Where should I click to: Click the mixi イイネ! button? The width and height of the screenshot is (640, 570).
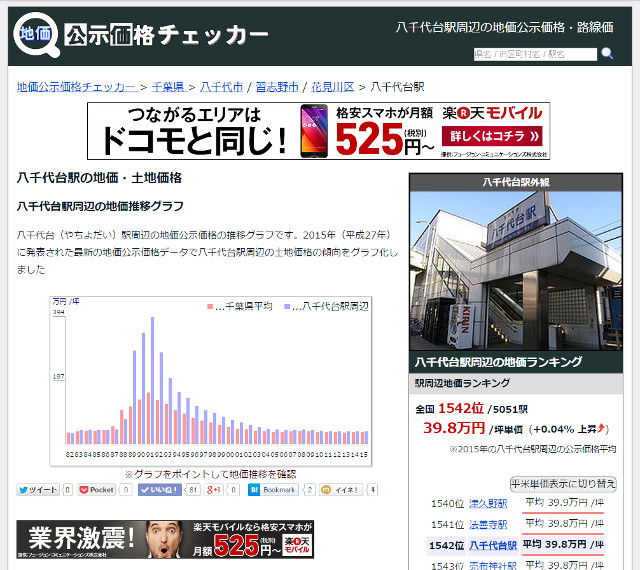342,490
